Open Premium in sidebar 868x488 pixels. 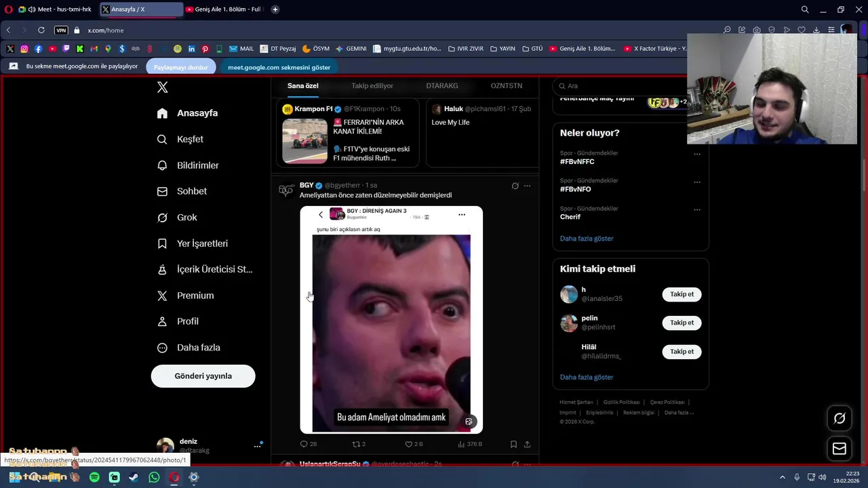[x=185, y=296]
